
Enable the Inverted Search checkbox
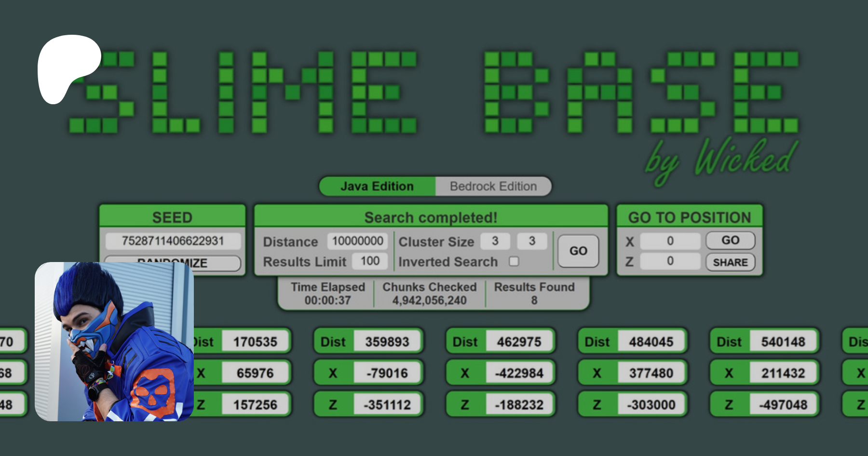click(x=514, y=261)
